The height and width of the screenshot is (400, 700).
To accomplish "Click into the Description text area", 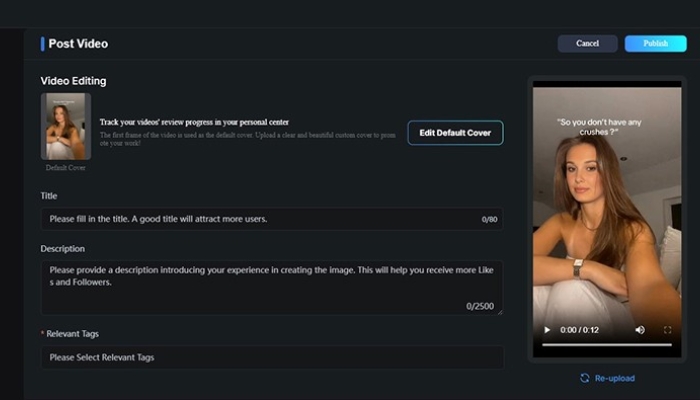I will (x=270, y=283).
